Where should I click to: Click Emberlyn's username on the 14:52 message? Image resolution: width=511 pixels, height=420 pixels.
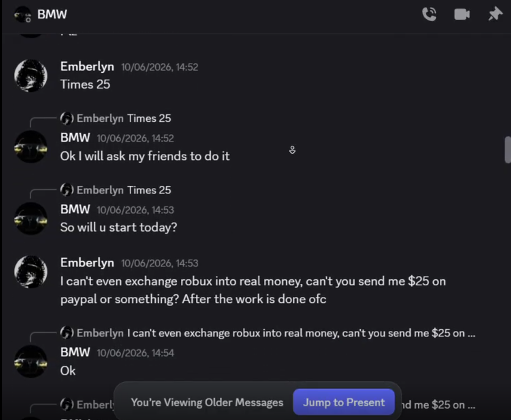[x=87, y=66]
